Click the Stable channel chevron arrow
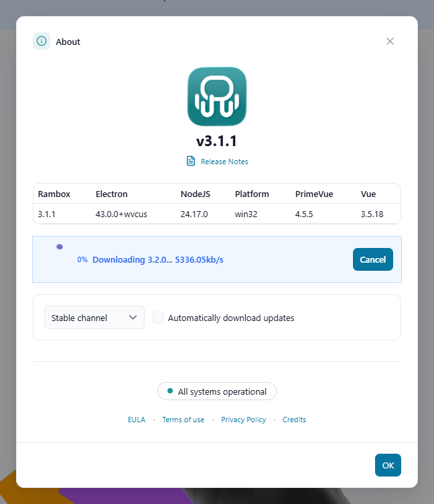This screenshot has width=434, height=504. pyautogui.click(x=133, y=318)
